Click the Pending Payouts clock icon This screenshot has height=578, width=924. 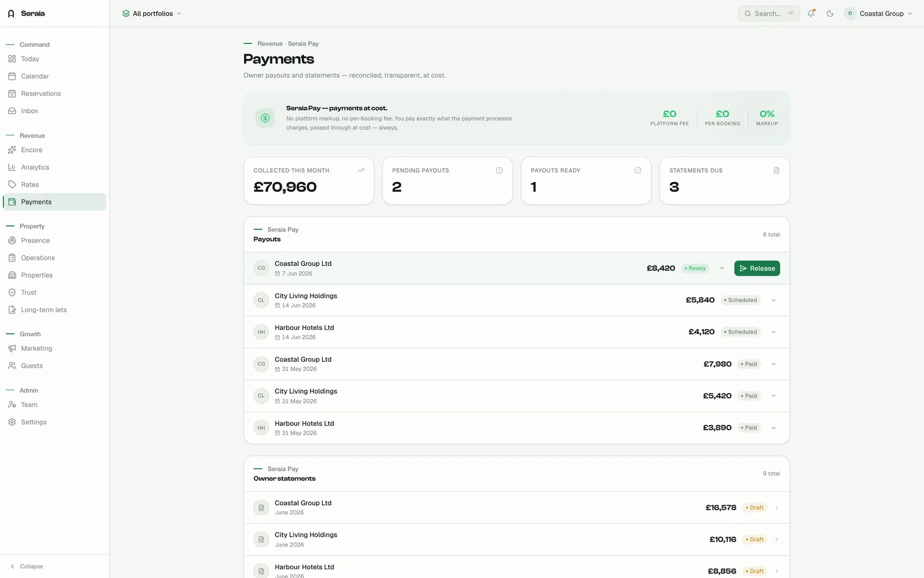pos(500,171)
